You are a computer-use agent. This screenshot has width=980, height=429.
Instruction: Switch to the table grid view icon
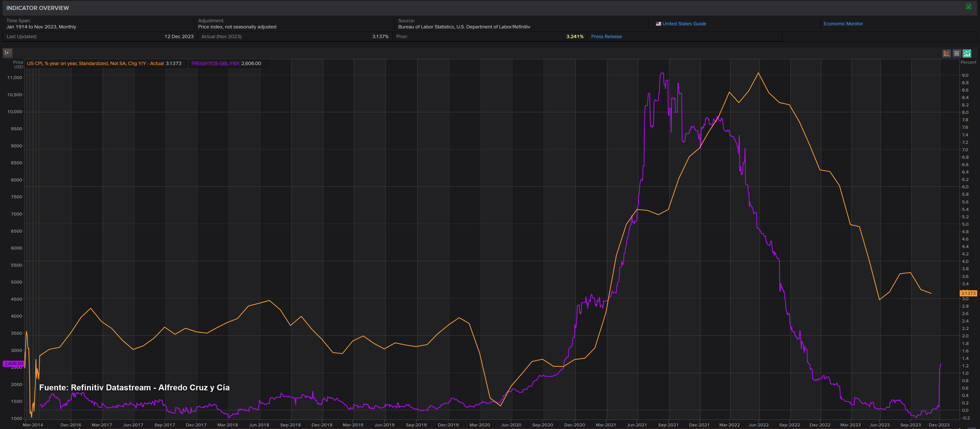click(x=957, y=53)
